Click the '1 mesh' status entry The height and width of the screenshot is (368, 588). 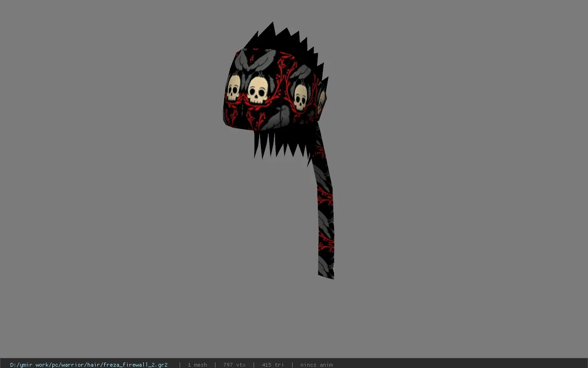pos(197,365)
